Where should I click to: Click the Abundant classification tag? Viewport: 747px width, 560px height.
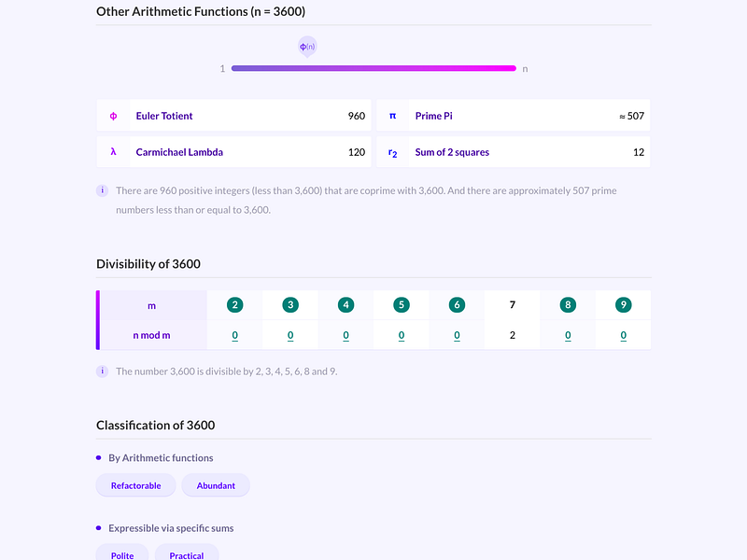216,485
